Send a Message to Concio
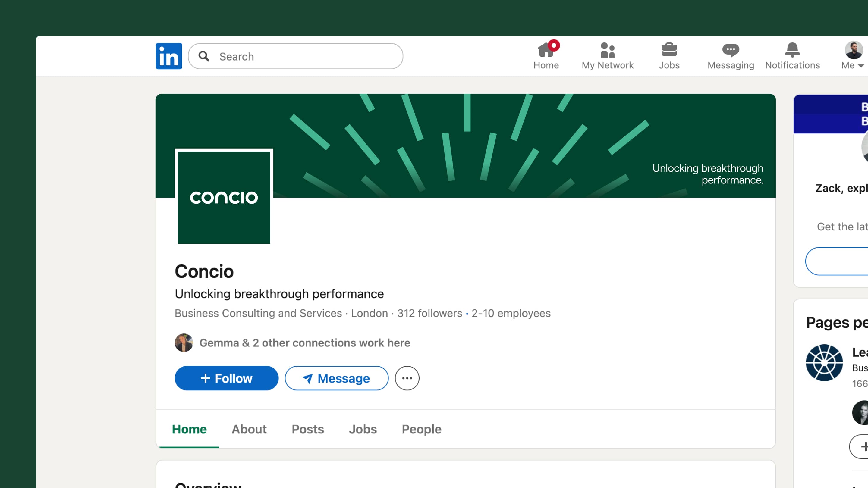 click(x=336, y=378)
